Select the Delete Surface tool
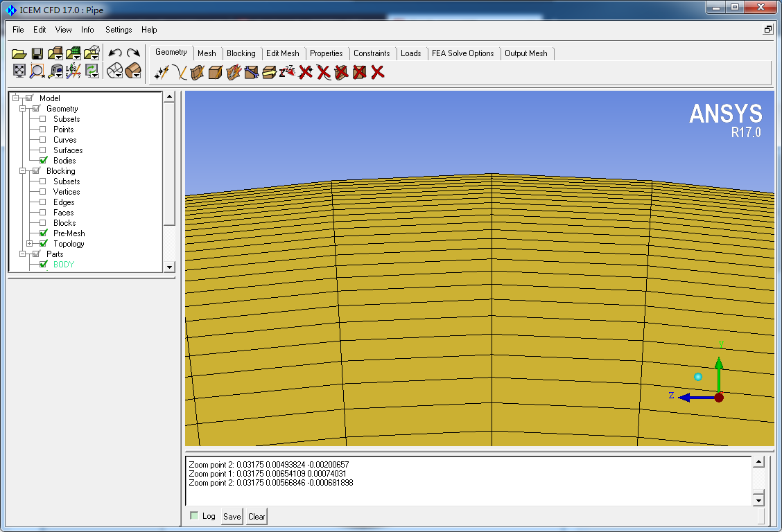 tap(342, 73)
